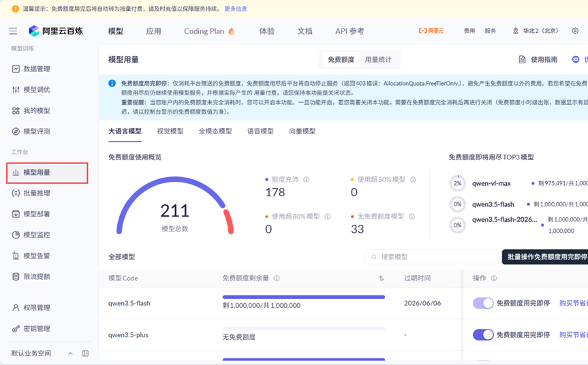Click info icon beside 免费额度剩余量 header
Viewport: 588px width, 365px height.
tap(277, 278)
